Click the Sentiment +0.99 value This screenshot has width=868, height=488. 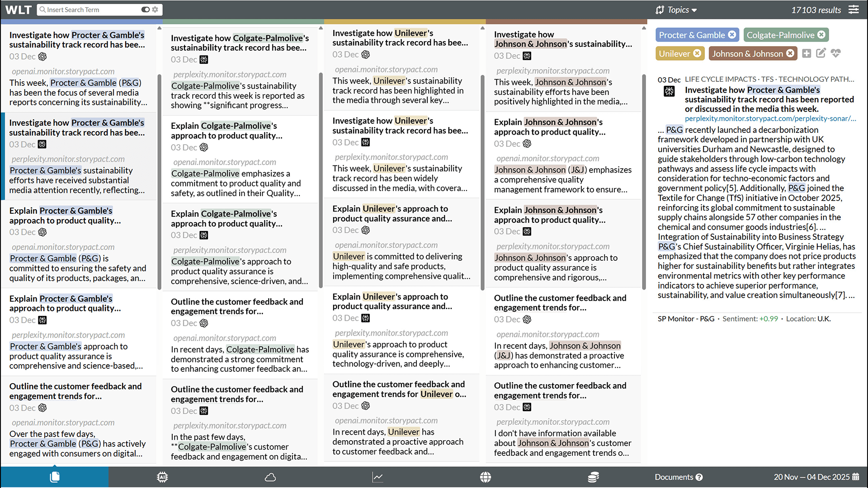tap(769, 319)
